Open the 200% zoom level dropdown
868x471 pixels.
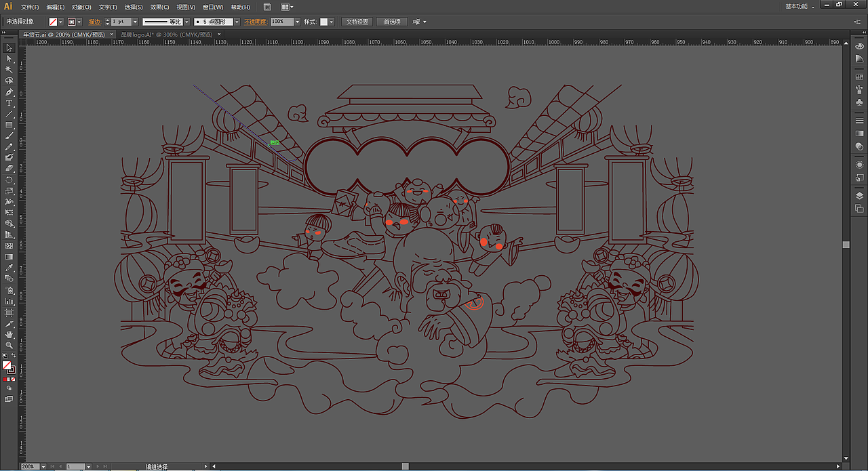[44, 467]
